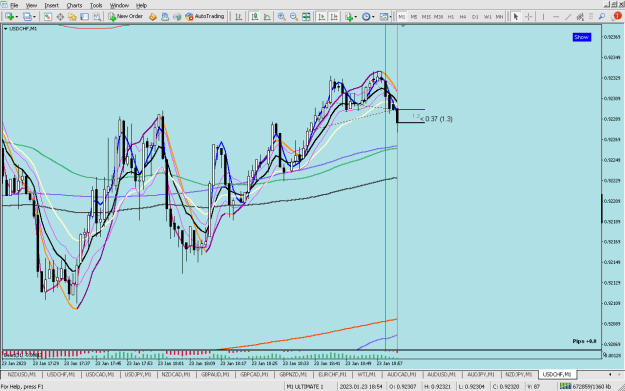Open the red notification alert icon
This screenshot has height=391, width=625.
click(x=617, y=16)
